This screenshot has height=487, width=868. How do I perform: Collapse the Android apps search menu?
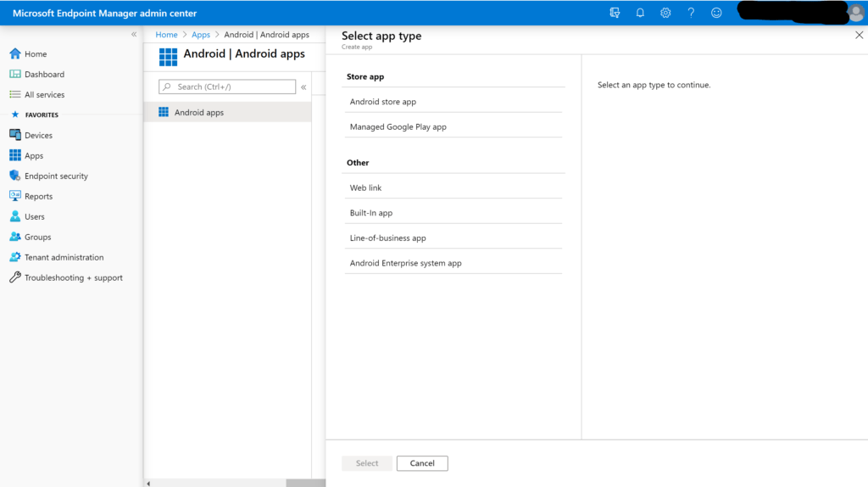click(303, 87)
